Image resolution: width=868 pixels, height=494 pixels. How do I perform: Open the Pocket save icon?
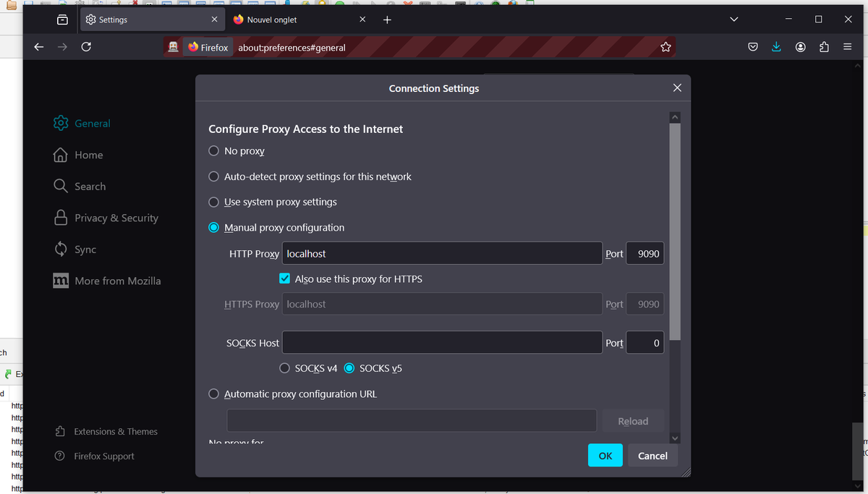[753, 47]
